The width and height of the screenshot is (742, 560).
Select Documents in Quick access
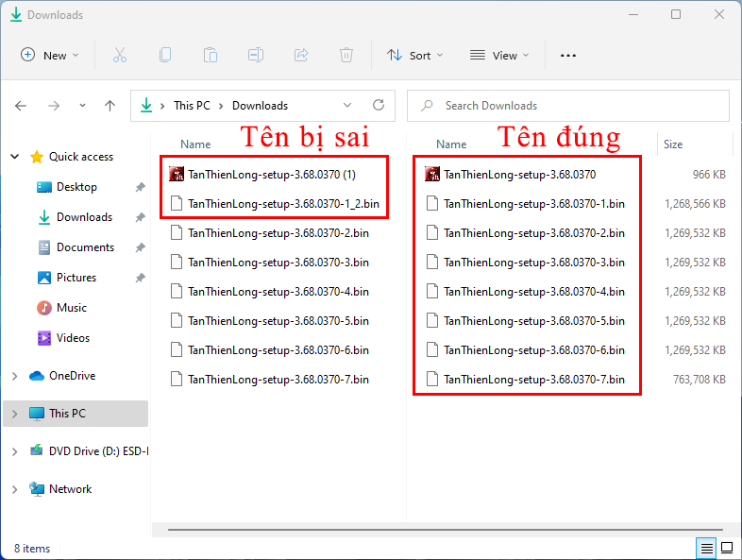coord(85,247)
